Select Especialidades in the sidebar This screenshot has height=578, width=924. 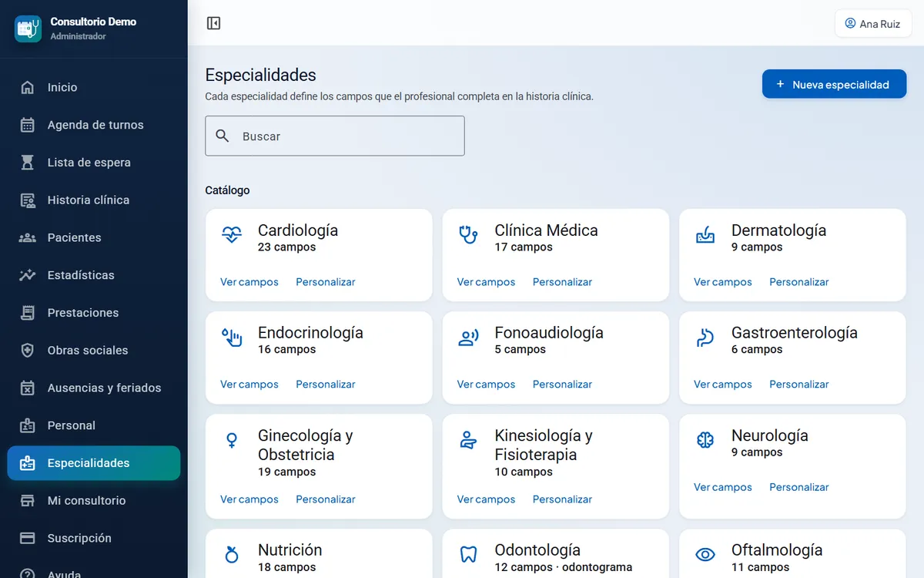[x=94, y=463]
